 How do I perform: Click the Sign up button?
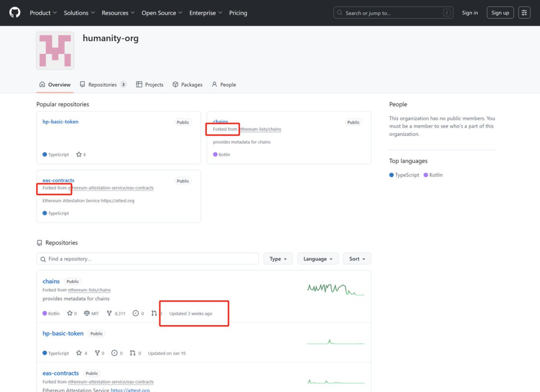[x=499, y=12]
